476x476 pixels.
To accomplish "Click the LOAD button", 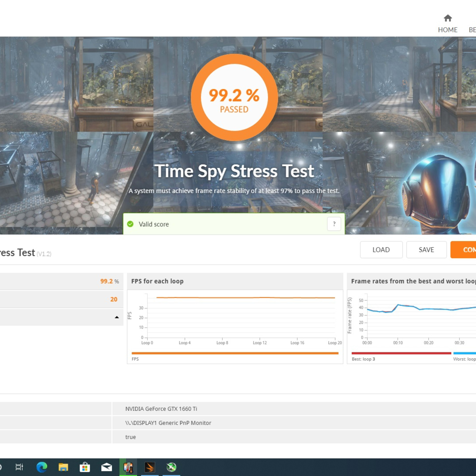I will pyautogui.click(x=381, y=250).
